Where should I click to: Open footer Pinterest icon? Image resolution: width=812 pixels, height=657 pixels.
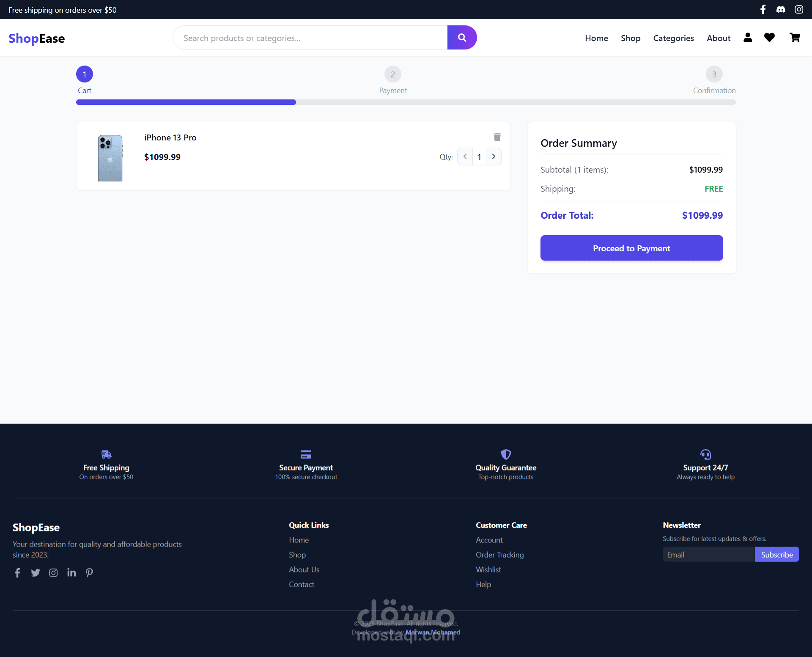click(89, 573)
